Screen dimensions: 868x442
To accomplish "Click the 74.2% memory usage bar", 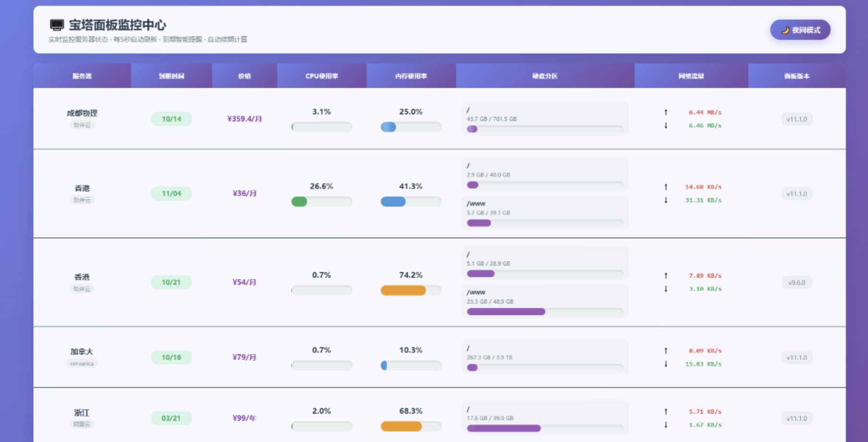I will [411, 291].
